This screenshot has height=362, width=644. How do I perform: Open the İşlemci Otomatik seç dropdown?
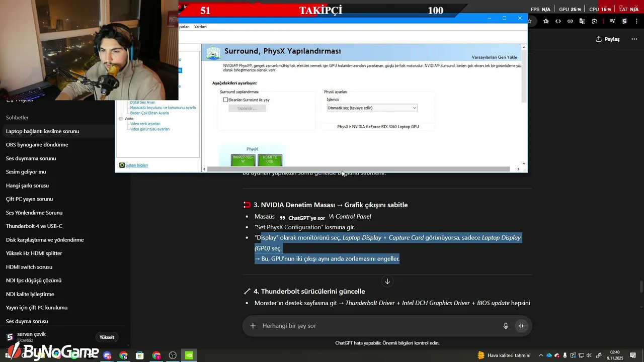(x=372, y=108)
